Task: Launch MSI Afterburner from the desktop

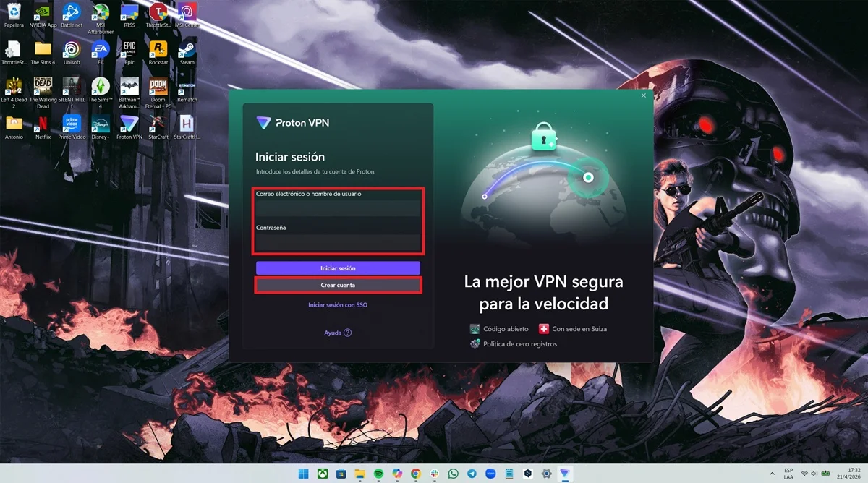Action: point(100,13)
